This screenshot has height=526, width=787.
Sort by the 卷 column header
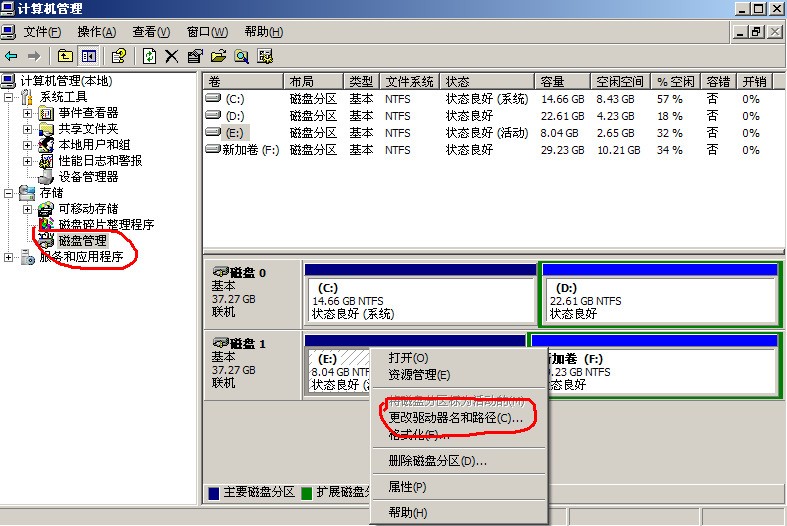244,81
